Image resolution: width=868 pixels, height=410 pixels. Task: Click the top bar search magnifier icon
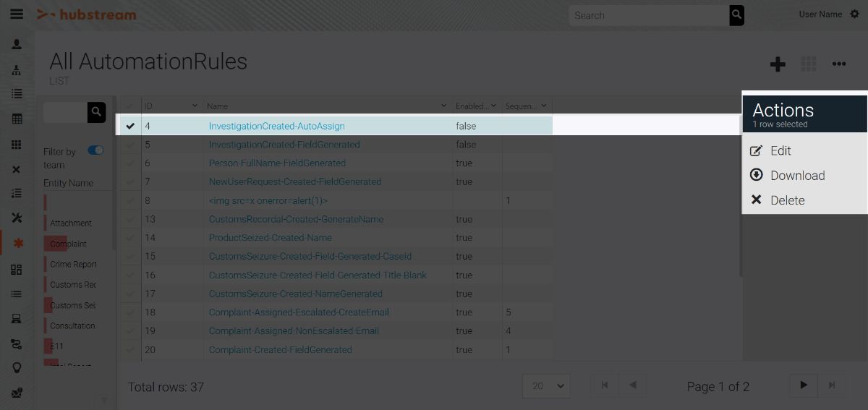tap(736, 15)
